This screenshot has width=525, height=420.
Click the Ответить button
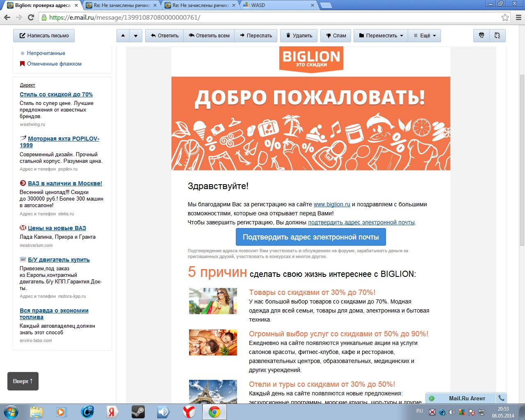point(164,36)
